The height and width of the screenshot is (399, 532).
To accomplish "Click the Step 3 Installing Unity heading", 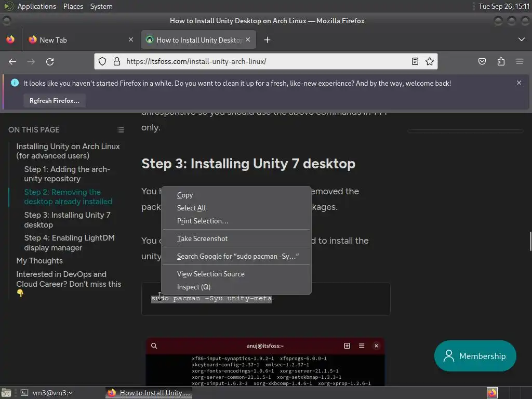I will pyautogui.click(x=248, y=164).
